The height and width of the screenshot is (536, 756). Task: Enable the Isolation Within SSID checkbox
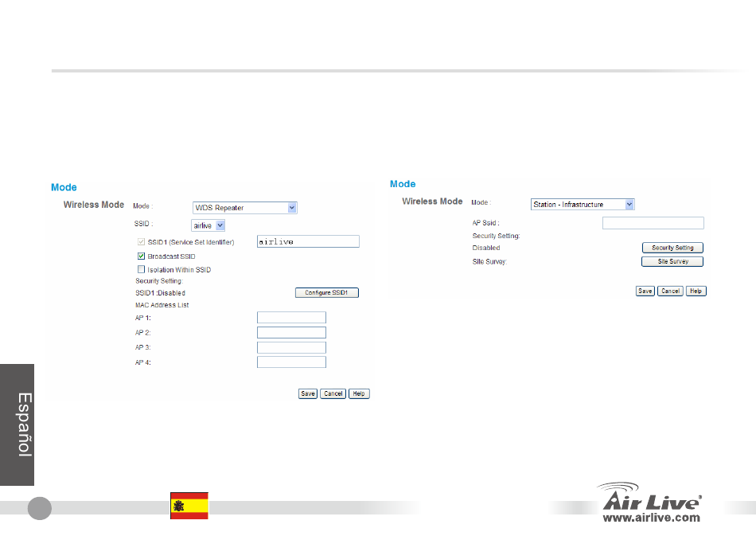(142, 269)
